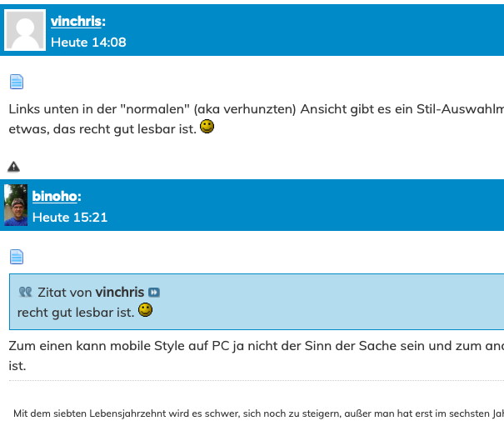Click empty area of binoho's blue header bar

pos(333,206)
